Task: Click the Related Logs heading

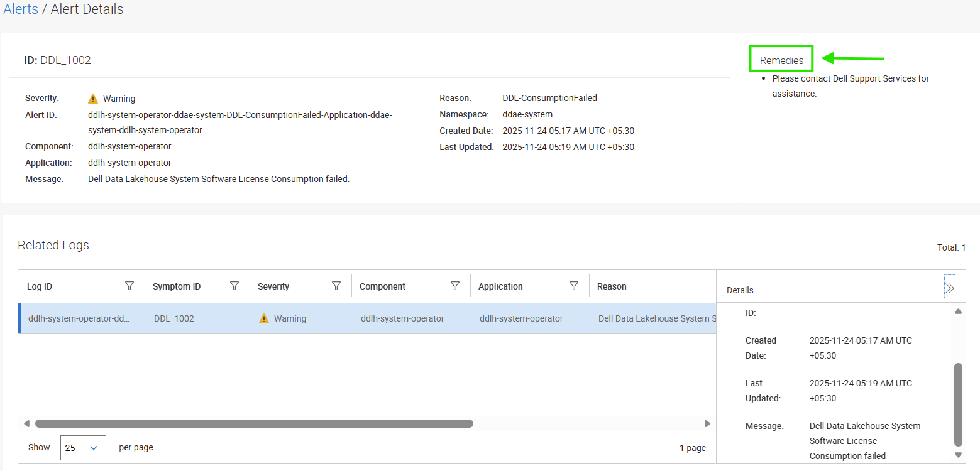Action: [53, 245]
